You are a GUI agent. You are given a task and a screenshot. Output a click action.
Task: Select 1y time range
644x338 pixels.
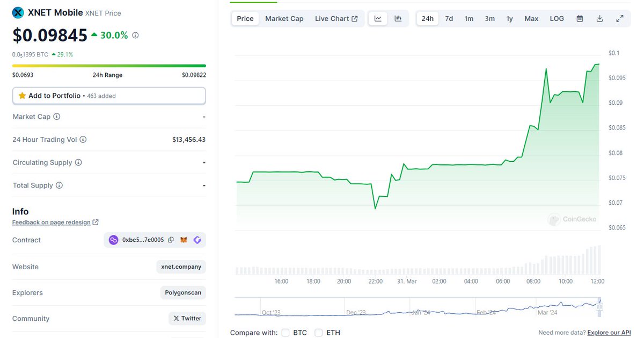510,19
